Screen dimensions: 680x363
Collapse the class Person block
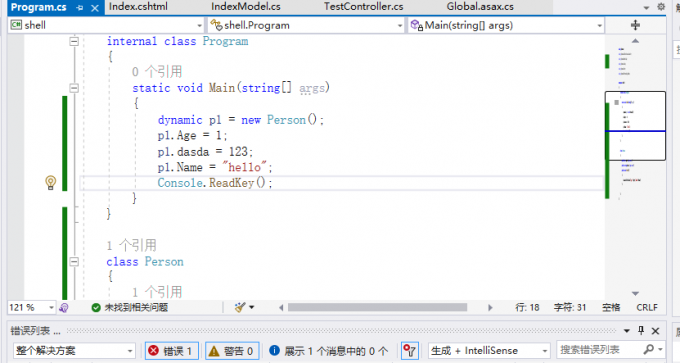tap(74, 262)
